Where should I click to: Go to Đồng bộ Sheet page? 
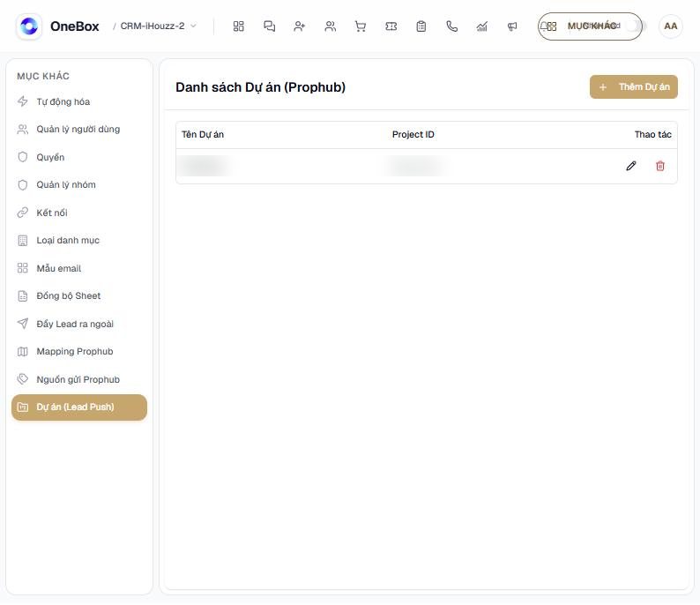[x=79, y=296]
